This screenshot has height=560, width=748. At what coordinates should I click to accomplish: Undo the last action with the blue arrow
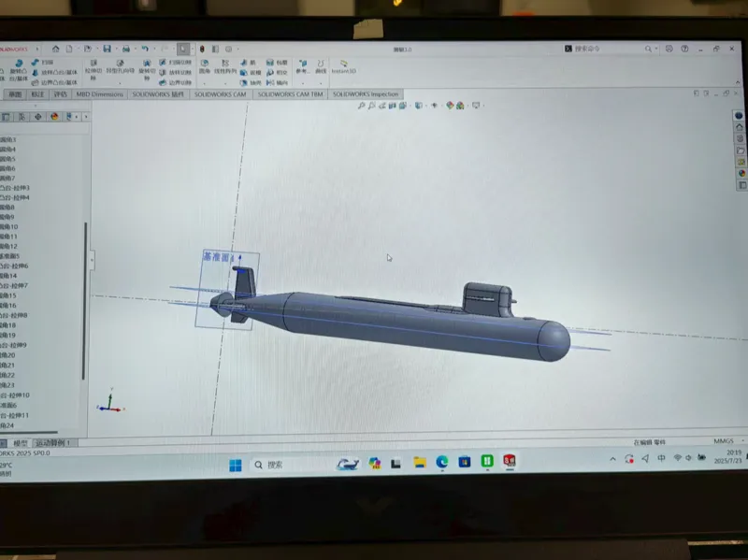(145, 49)
